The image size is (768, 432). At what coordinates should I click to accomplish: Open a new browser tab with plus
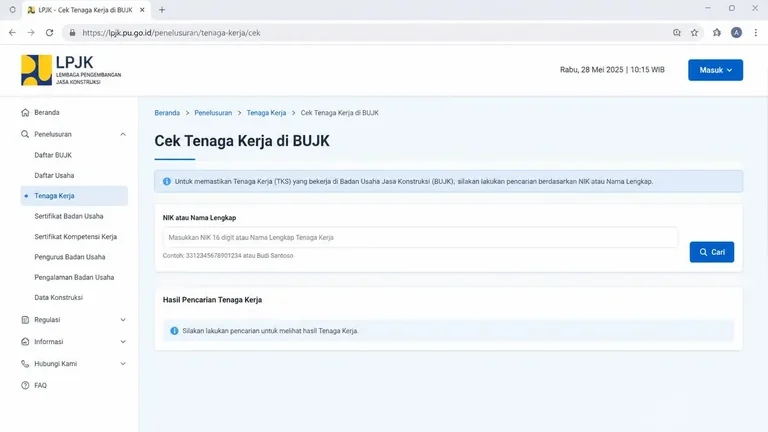pyautogui.click(x=162, y=10)
